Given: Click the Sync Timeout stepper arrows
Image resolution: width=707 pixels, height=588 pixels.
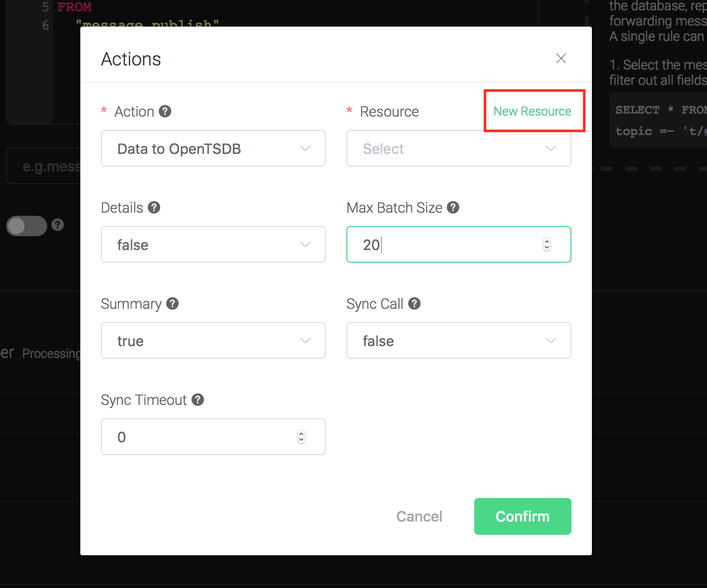Looking at the screenshot, I should (x=301, y=437).
